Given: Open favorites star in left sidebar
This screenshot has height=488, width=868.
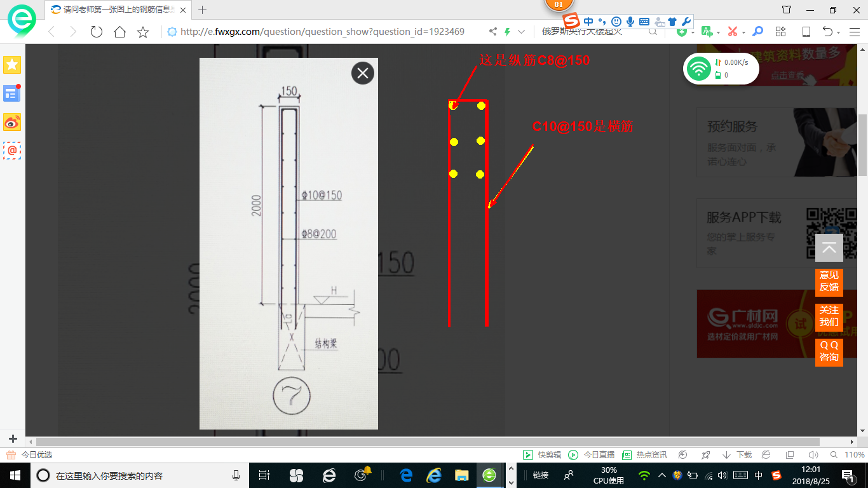Looking at the screenshot, I should [x=12, y=64].
